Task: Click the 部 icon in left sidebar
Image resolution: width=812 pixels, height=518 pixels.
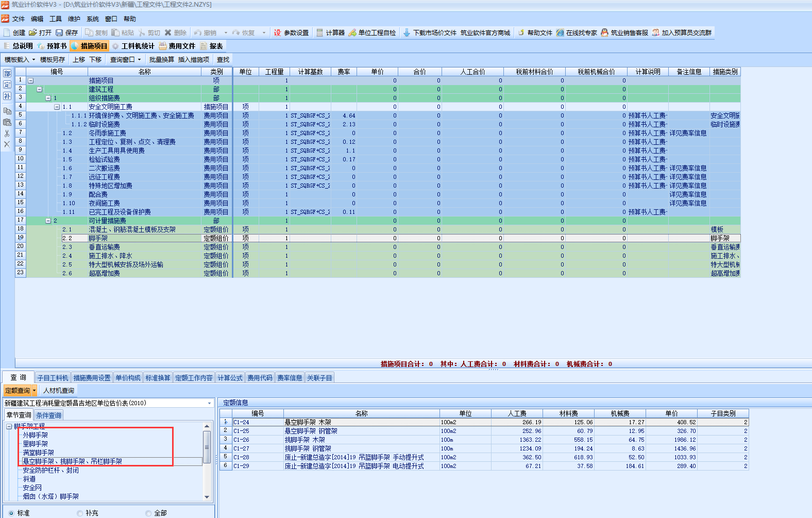Action: tap(7, 73)
